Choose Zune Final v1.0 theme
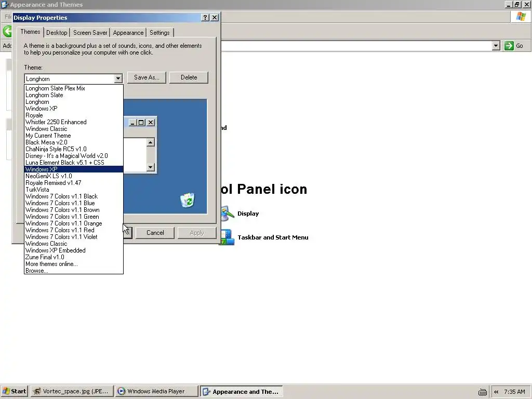Viewport: 532px width, 399px height. (74, 257)
